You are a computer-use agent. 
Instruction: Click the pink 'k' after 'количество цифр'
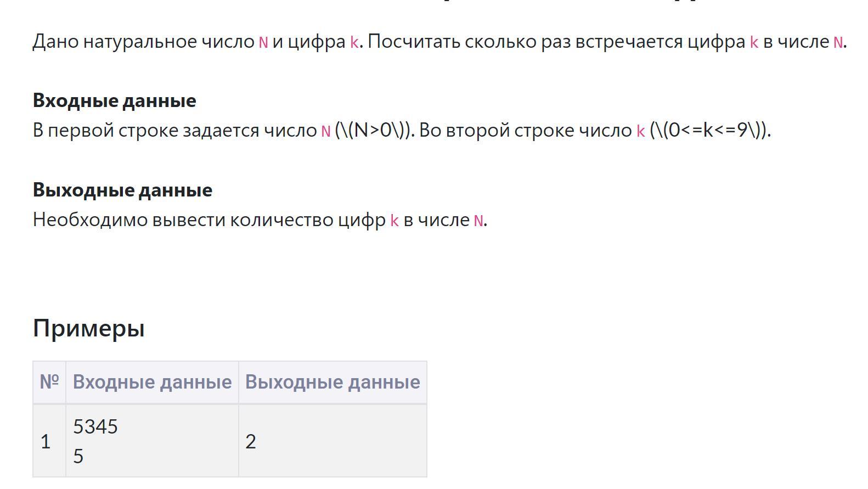(x=394, y=221)
